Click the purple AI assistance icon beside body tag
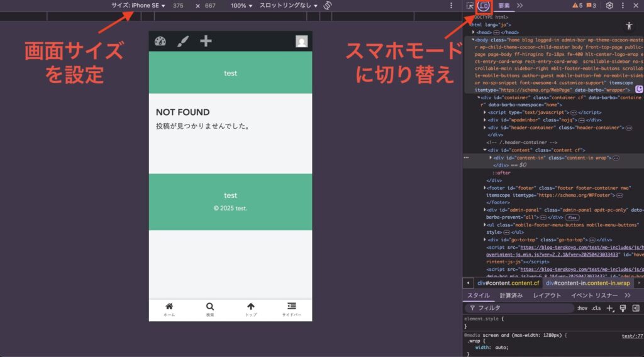 point(639,89)
